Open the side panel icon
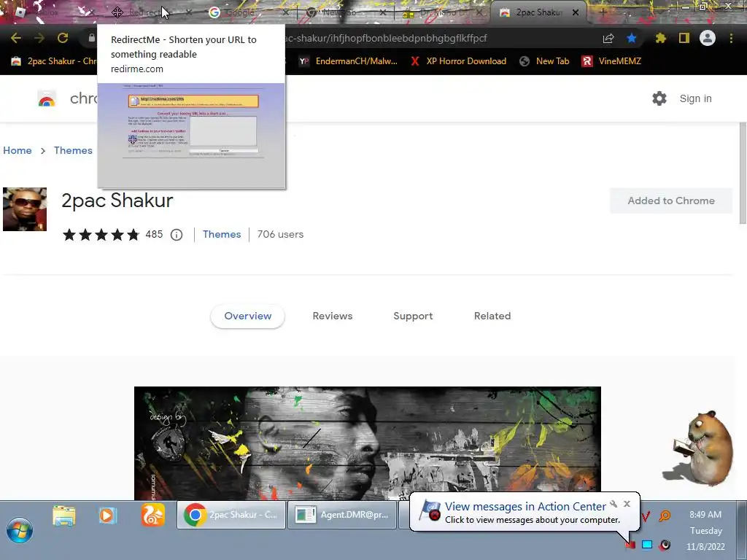 (684, 38)
